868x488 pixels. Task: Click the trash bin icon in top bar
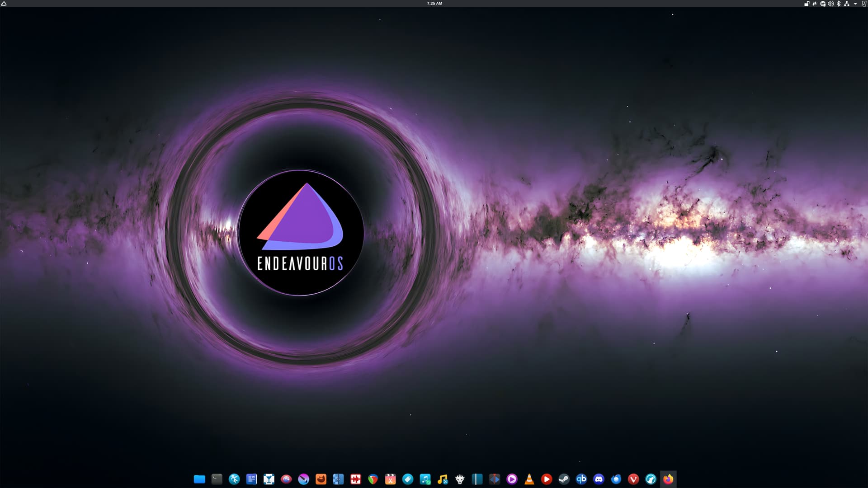point(864,4)
